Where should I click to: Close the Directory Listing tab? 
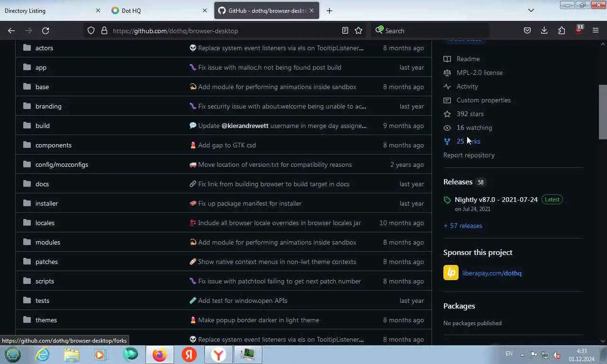[98, 10]
